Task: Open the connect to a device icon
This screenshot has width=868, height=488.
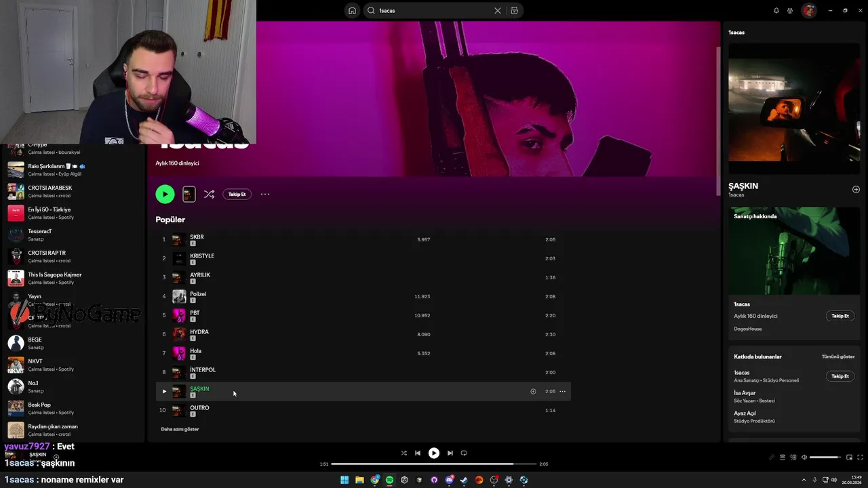Action: (793, 457)
